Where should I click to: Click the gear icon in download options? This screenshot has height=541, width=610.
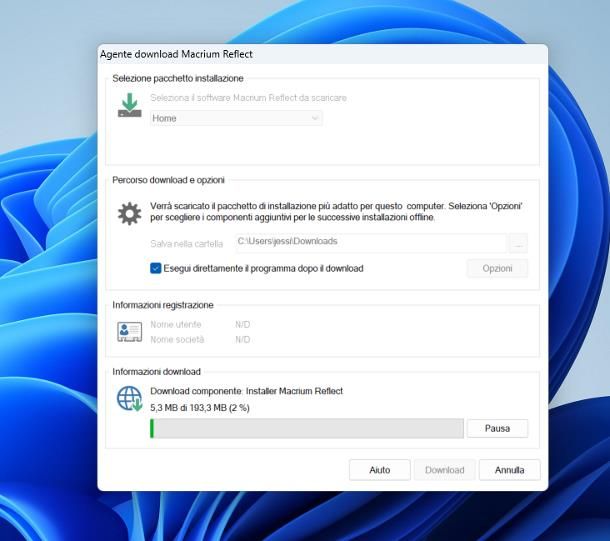click(x=130, y=214)
